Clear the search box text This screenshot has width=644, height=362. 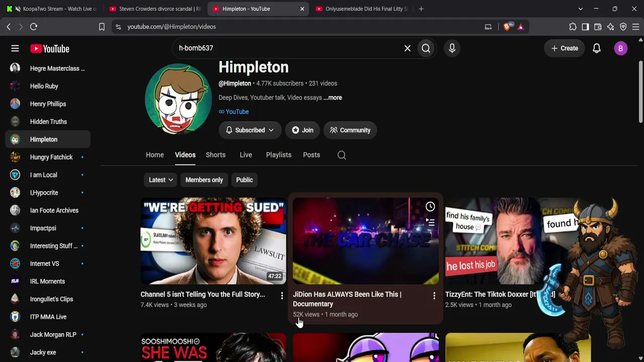[x=408, y=48]
